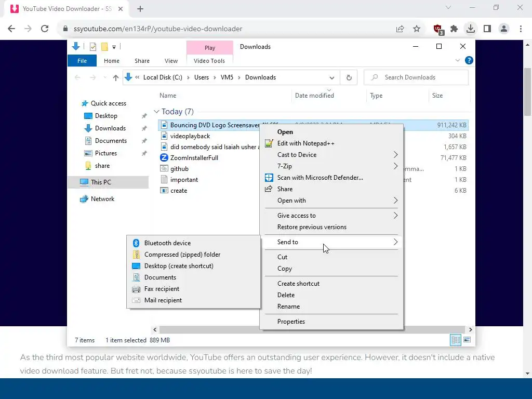The image size is (532, 399).
Task: Click the Properties quick access toolbar icon
Action: [x=92, y=47]
